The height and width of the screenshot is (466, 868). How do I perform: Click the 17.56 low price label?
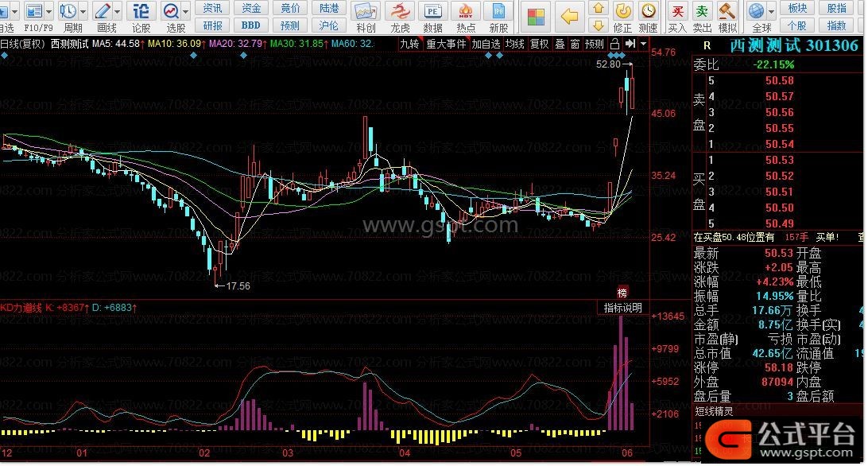pyautogui.click(x=238, y=286)
